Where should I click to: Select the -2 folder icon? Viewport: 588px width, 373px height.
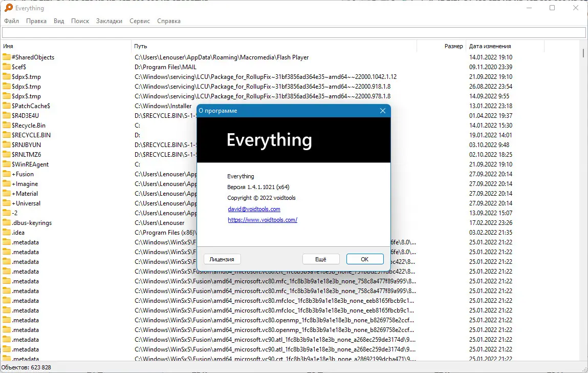tap(6, 213)
